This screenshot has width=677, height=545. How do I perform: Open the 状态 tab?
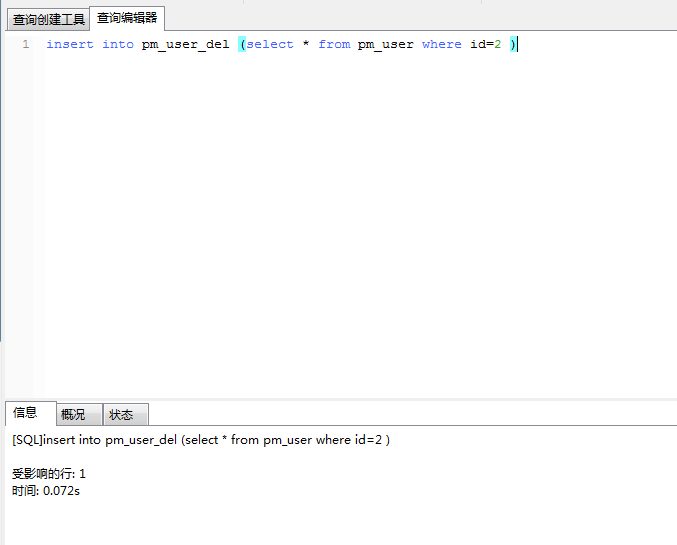(121, 414)
